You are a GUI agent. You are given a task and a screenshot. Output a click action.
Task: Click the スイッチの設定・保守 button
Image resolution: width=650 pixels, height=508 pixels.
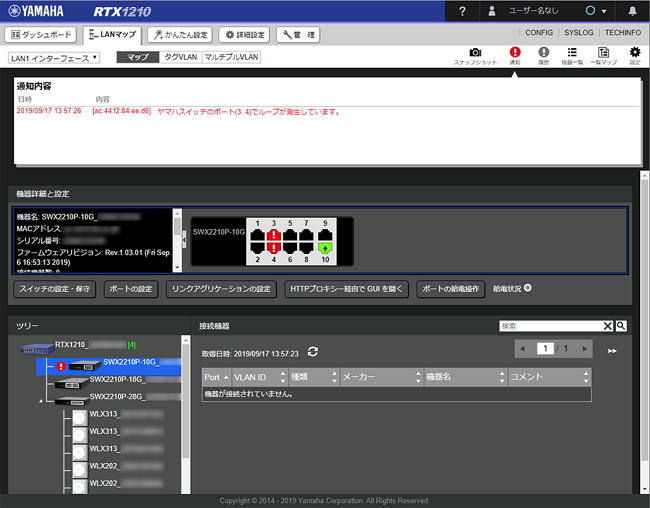pos(68,289)
